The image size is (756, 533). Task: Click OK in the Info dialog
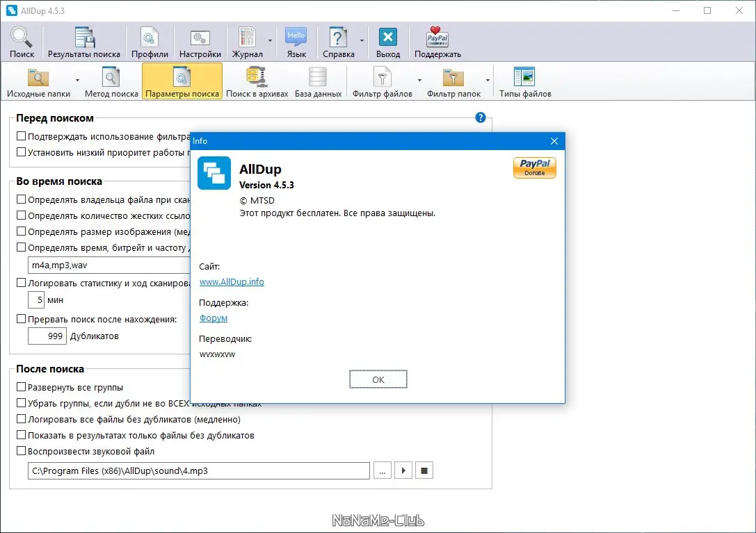pyautogui.click(x=378, y=379)
